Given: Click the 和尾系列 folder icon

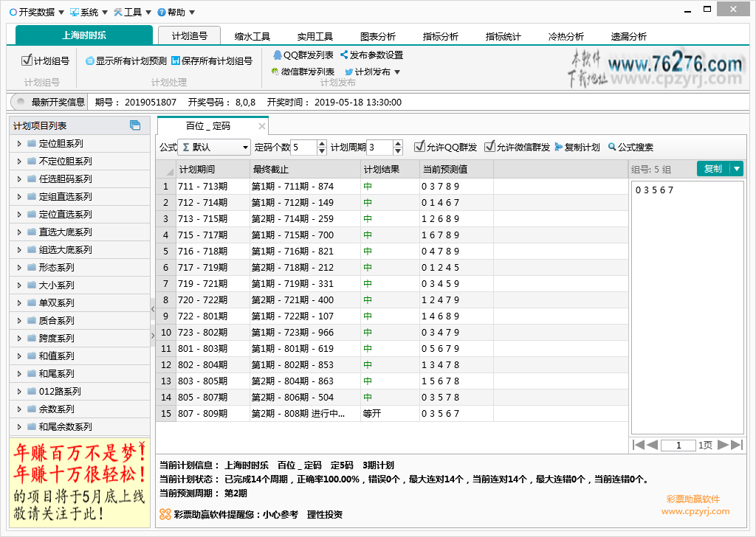Looking at the screenshot, I should click(x=32, y=374).
